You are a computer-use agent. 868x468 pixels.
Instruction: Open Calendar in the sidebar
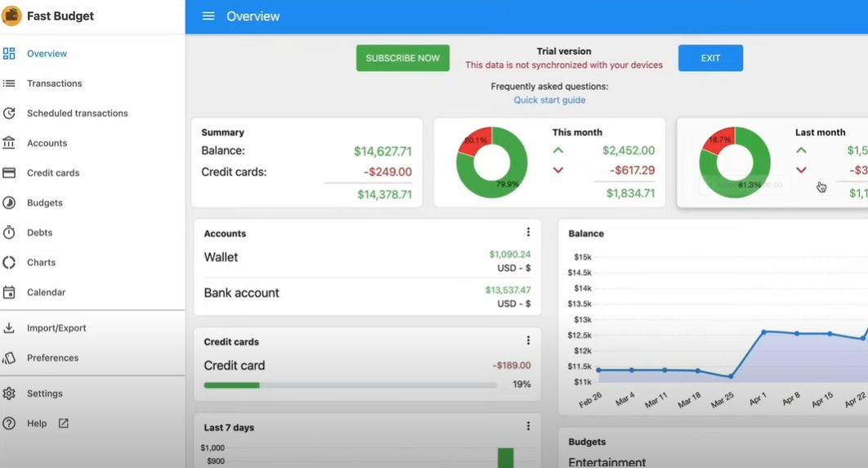coord(46,292)
